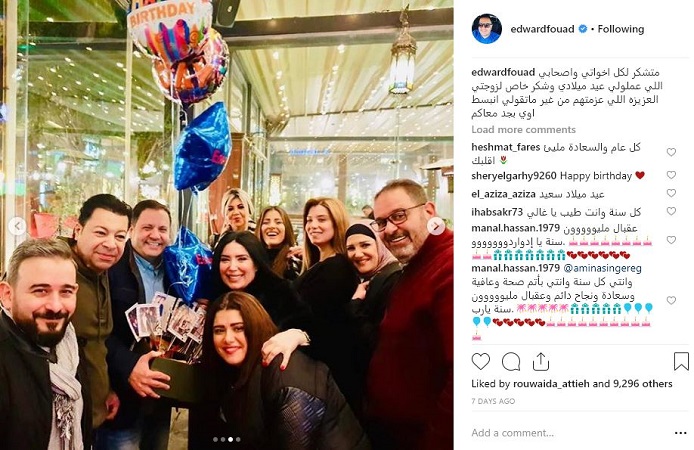Save the post with the bookmark icon
Viewport: 694px width, 450px height.
pos(681,361)
